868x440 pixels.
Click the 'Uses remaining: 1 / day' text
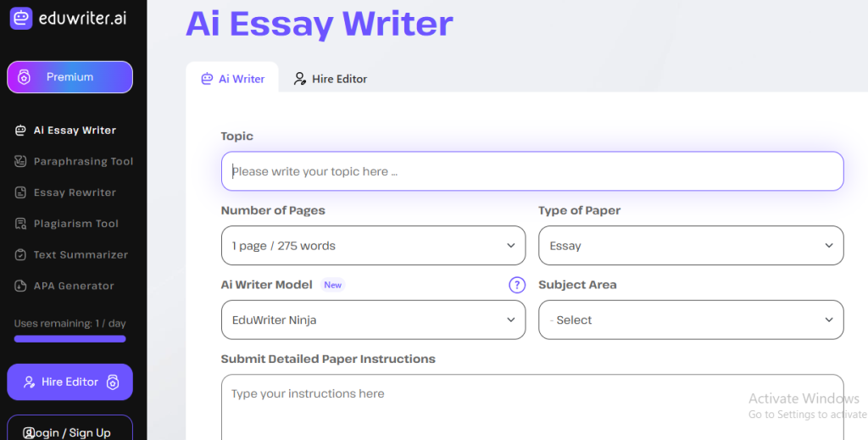coord(70,323)
